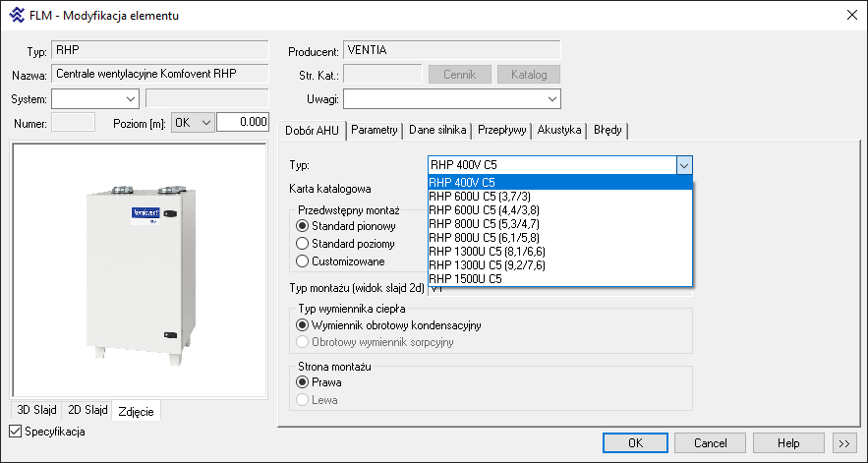Viewport: 868px width, 463px height.
Task: Select the Standard poziomy radio option
Action: (x=303, y=244)
